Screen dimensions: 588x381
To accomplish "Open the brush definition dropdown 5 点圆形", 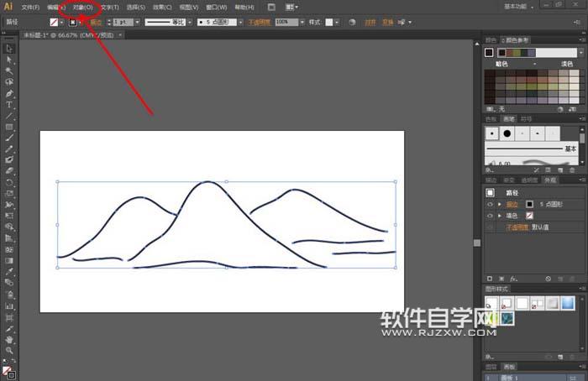I will pyautogui.click(x=240, y=23).
